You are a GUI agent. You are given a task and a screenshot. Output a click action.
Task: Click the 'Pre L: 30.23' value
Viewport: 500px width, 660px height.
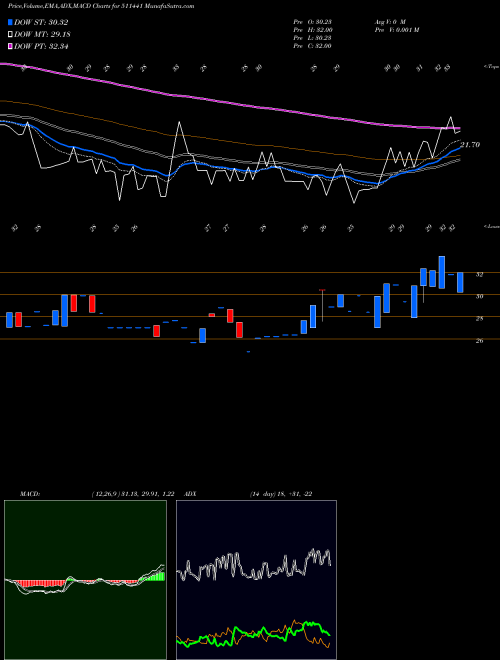coord(313,38)
